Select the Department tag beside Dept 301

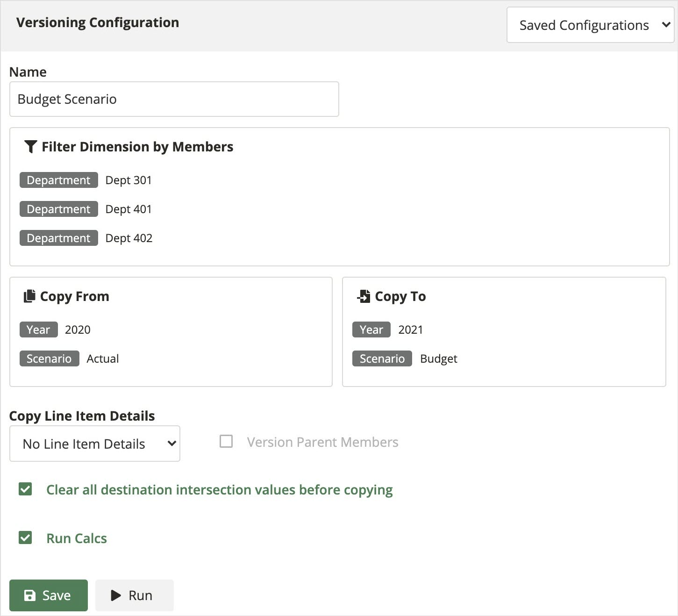[x=58, y=180]
